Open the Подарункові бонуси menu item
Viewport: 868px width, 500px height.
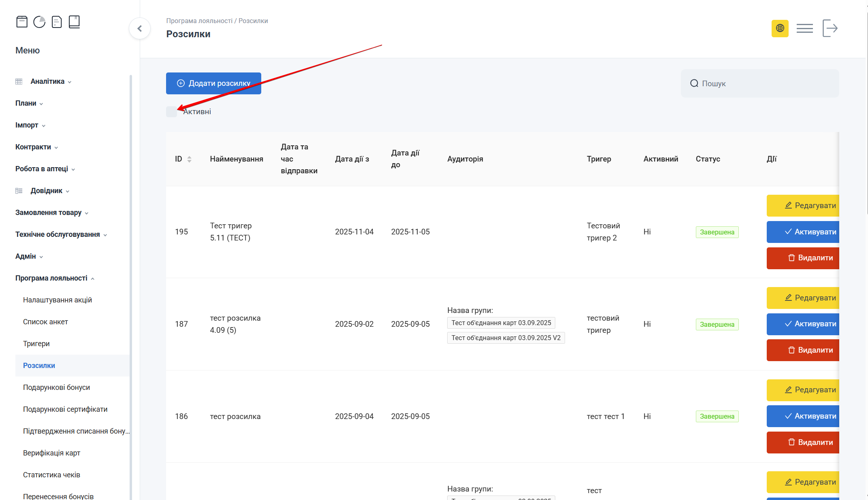pos(56,387)
